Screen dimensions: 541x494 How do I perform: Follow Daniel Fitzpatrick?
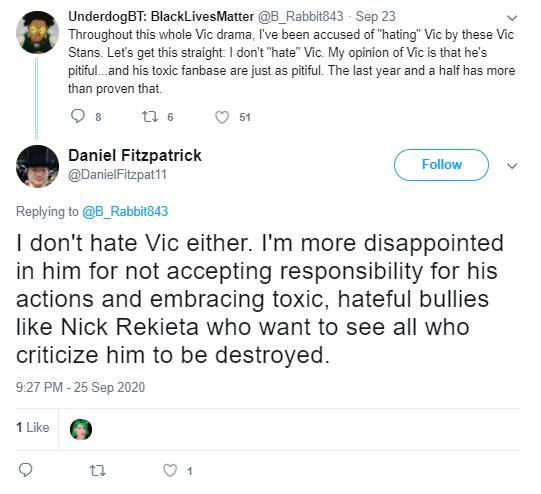(x=441, y=165)
